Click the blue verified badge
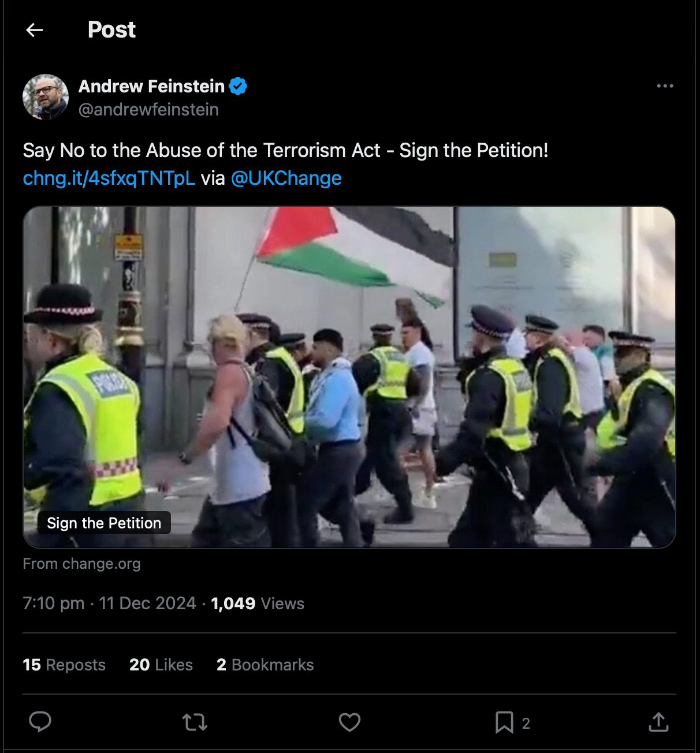 (x=238, y=86)
